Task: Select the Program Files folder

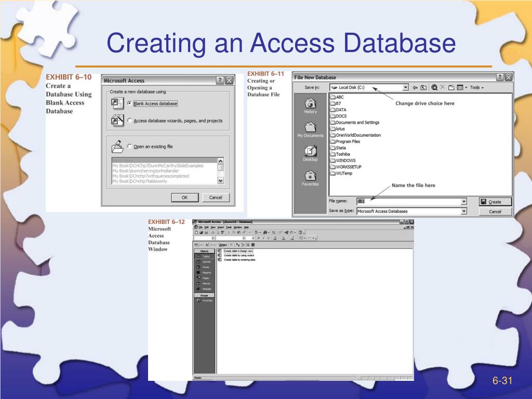Action: coord(345,141)
